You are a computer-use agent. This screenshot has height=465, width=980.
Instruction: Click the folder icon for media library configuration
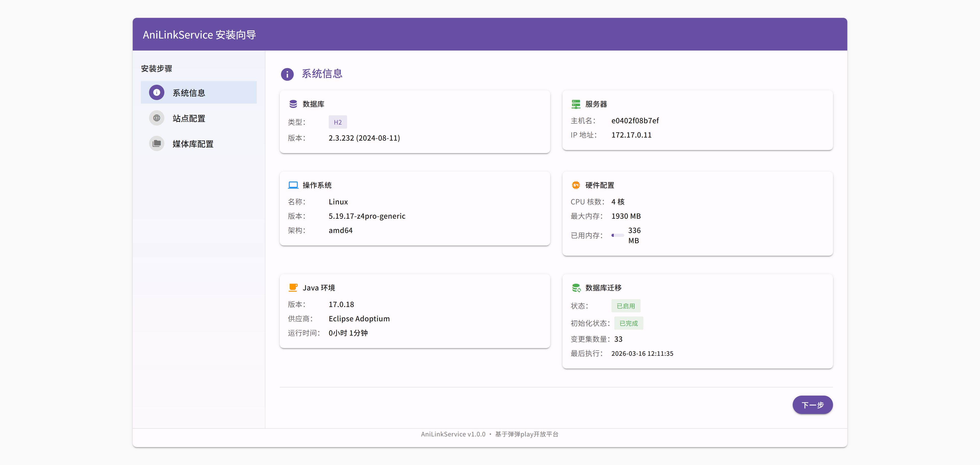click(156, 143)
